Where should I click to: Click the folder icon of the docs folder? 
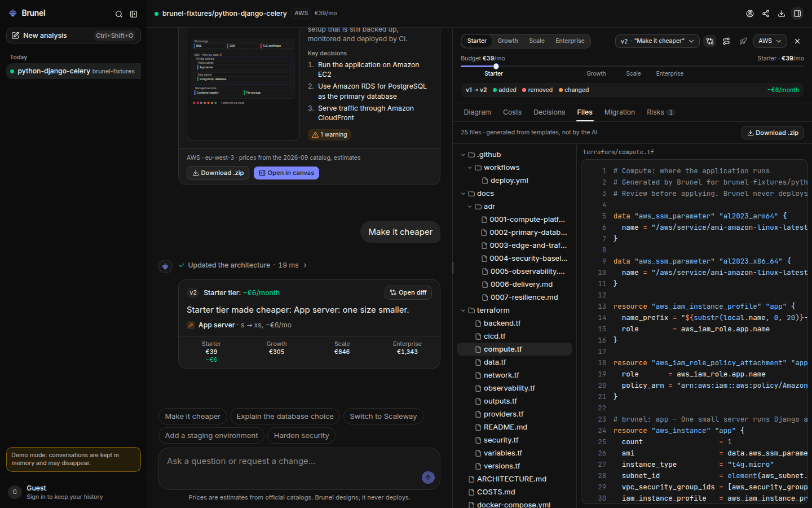[x=471, y=194]
